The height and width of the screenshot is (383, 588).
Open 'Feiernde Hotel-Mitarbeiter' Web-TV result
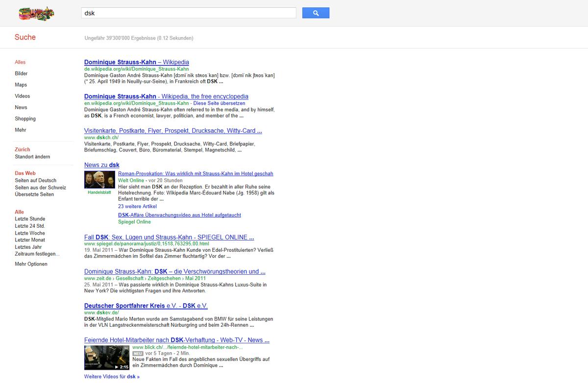[177, 340]
